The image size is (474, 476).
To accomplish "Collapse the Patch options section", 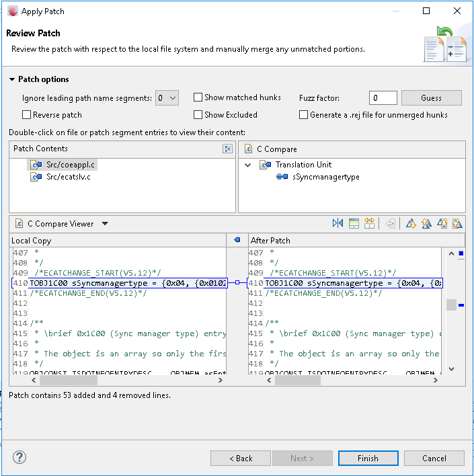I will [x=12, y=79].
